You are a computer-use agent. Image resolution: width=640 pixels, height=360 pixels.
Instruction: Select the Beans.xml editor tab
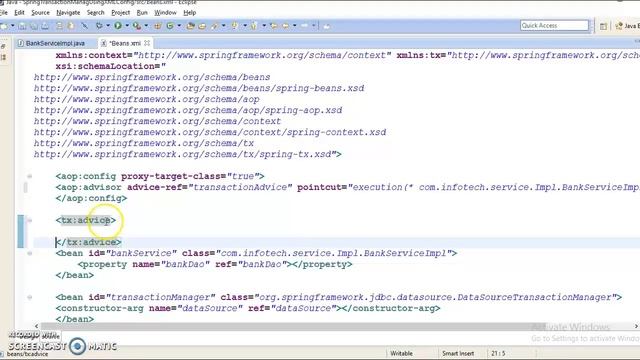point(125,43)
